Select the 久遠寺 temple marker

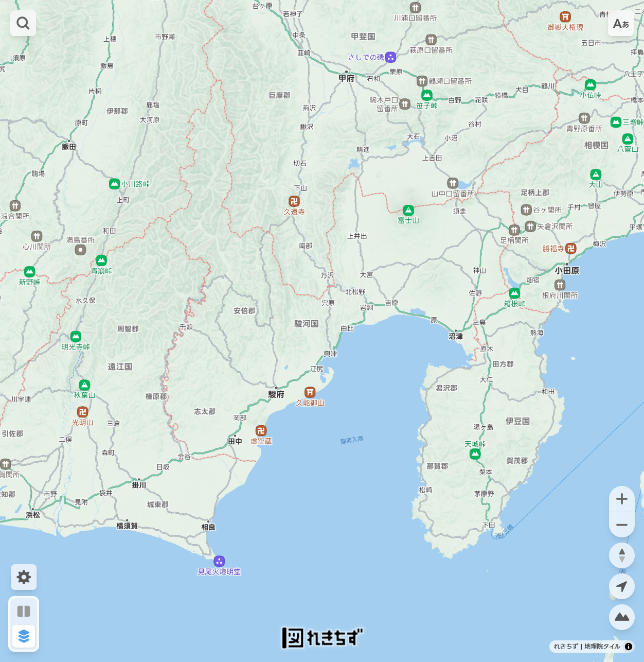tap(294, 201)
